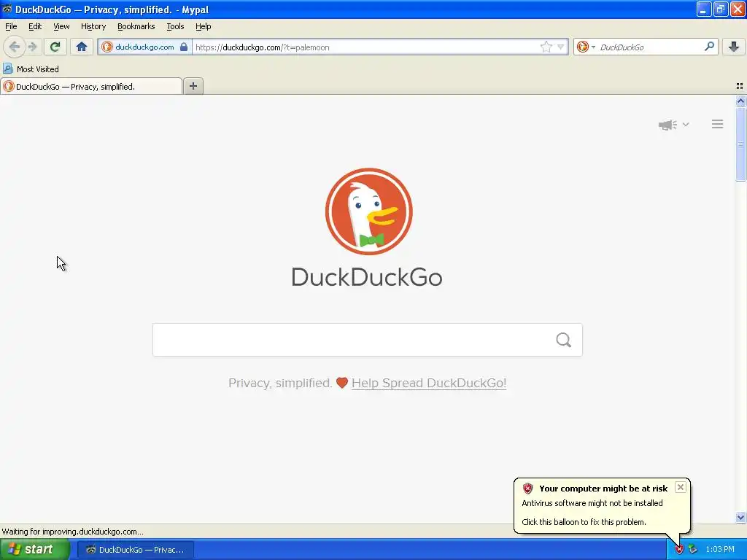Click the red heart icon
This screenshot has height=560, width=747.
[342, 383]
